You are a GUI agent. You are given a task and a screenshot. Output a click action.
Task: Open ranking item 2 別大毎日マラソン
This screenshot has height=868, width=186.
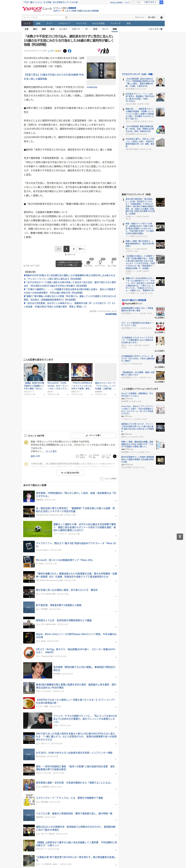point(140,97)
